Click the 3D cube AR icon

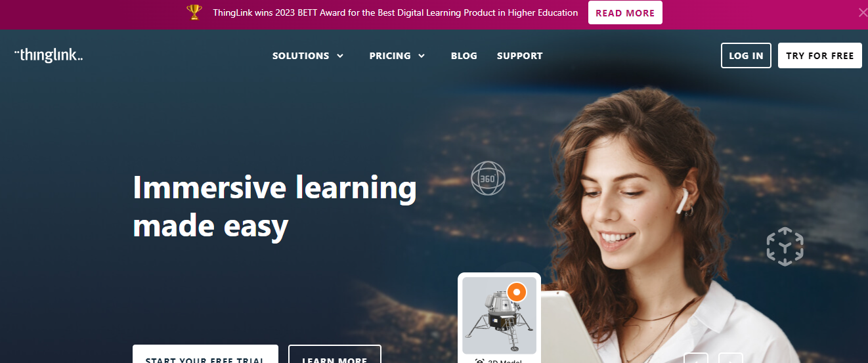785,247
